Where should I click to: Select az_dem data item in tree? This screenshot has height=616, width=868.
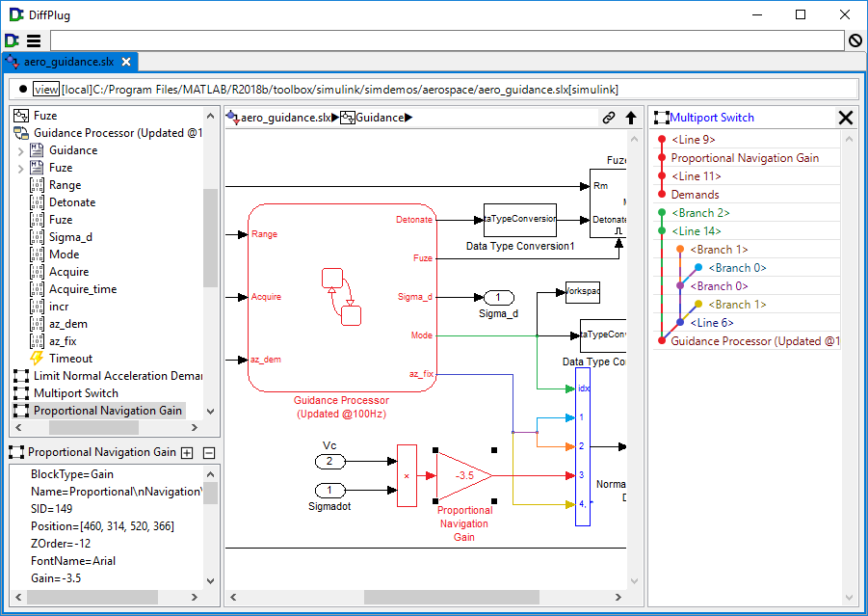68,324
